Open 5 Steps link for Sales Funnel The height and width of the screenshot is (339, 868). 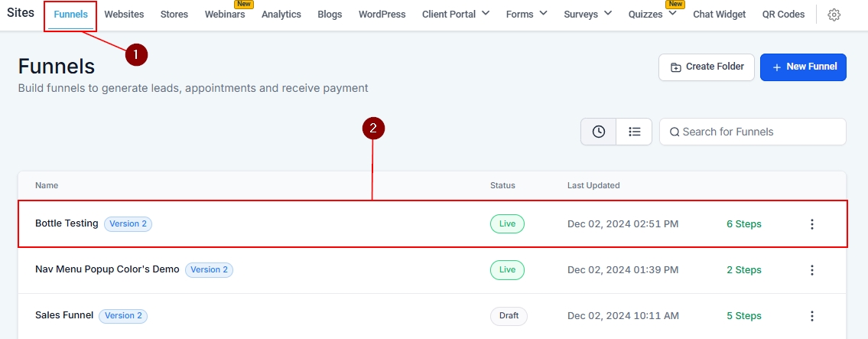click(743, 316)
